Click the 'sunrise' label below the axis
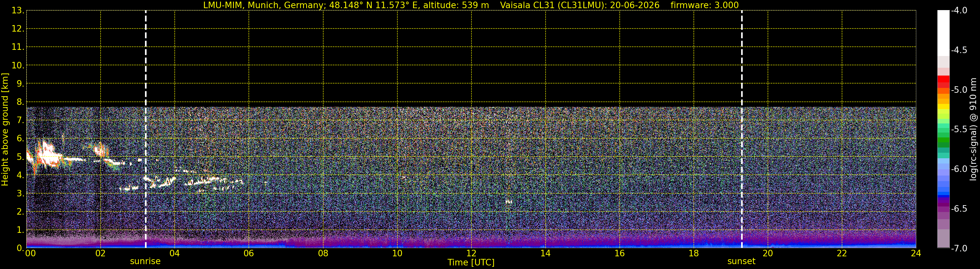Screen dimensions: 980x269 click(x=145, y=262)
